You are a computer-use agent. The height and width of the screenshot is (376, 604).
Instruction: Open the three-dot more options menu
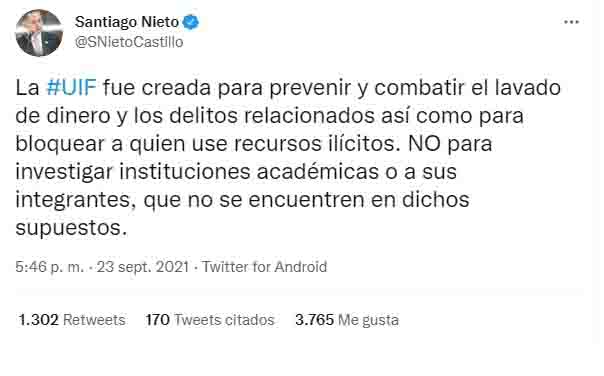[x=571, y=22]
